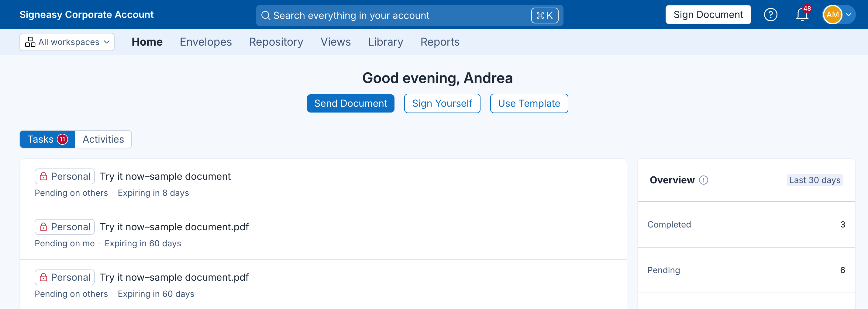Screen dimensions: 868x309
Task: Expand the All workspaces dropdown
Action: [67, 42]
